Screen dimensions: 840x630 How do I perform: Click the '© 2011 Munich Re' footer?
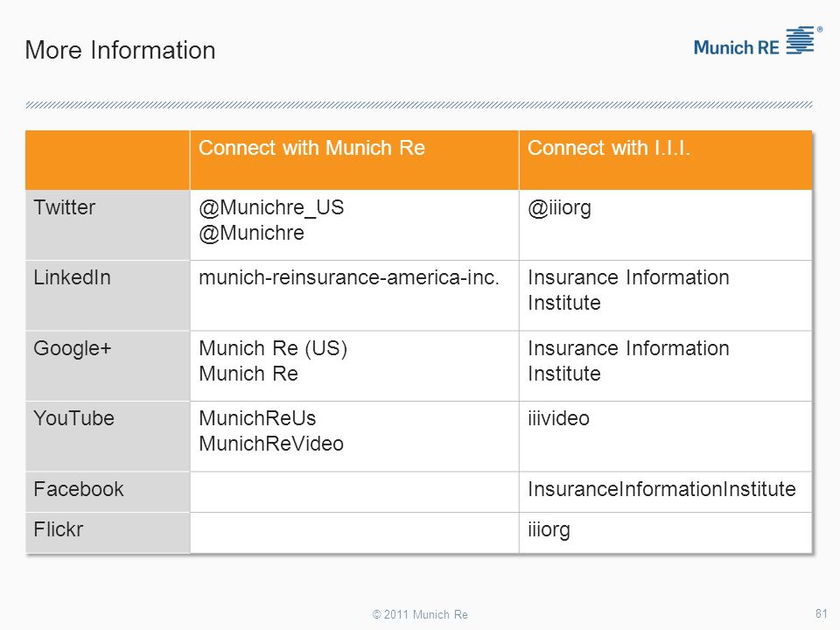pos(420,614)
